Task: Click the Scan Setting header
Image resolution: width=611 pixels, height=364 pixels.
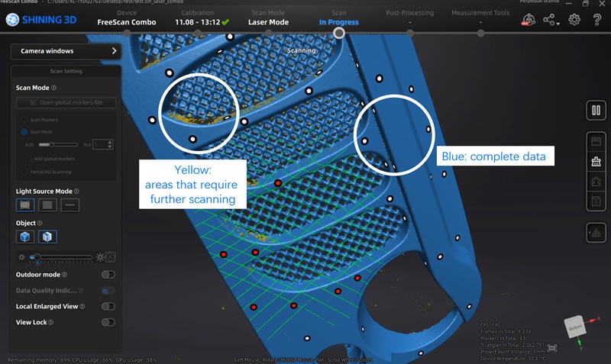Action: click(66, 71)
